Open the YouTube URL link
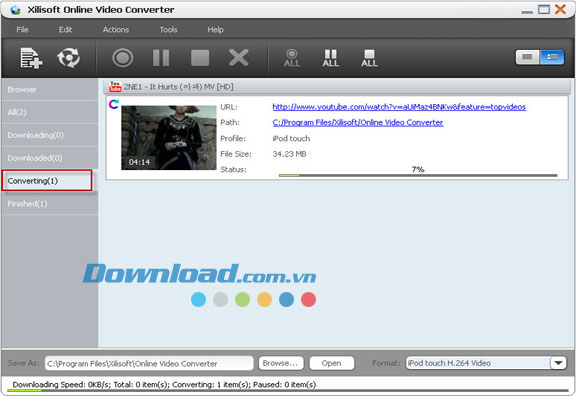 tap(399, 107)
